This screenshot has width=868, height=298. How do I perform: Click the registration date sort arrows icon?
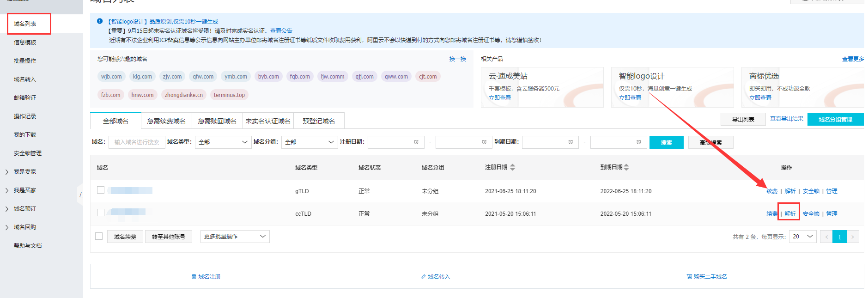[512, 167]
